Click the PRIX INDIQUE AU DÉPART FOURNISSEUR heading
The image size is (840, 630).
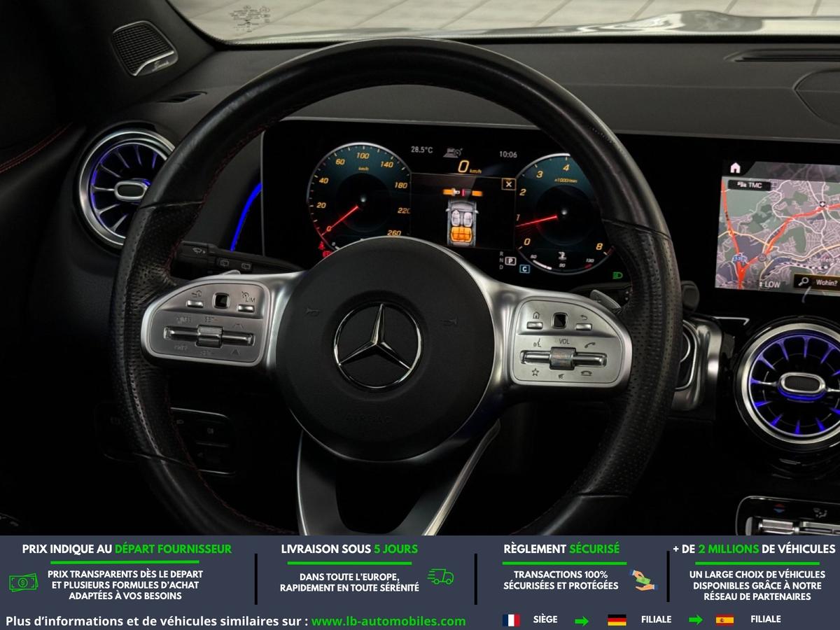click(127, 549)
